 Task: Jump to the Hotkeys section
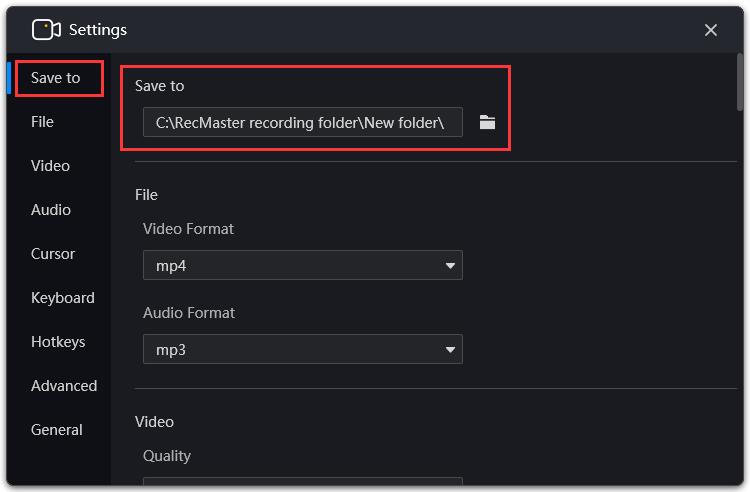(58, 342)
